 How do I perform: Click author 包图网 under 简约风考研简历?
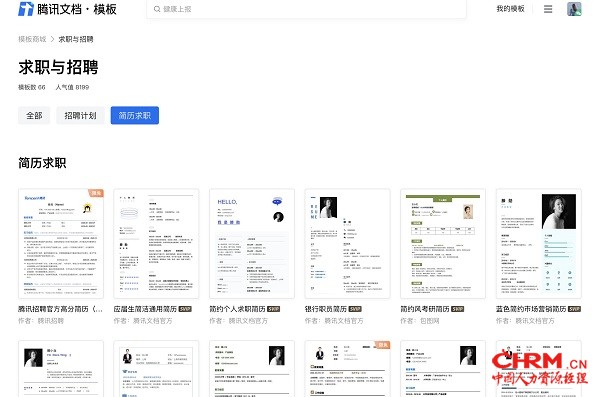coord(429,321)
